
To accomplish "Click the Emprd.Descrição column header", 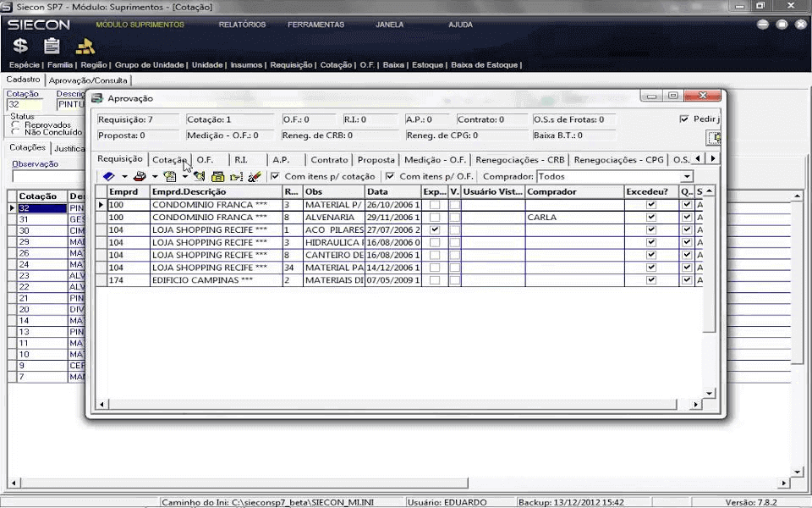I will pyautogui.click(x=216, y=192).
